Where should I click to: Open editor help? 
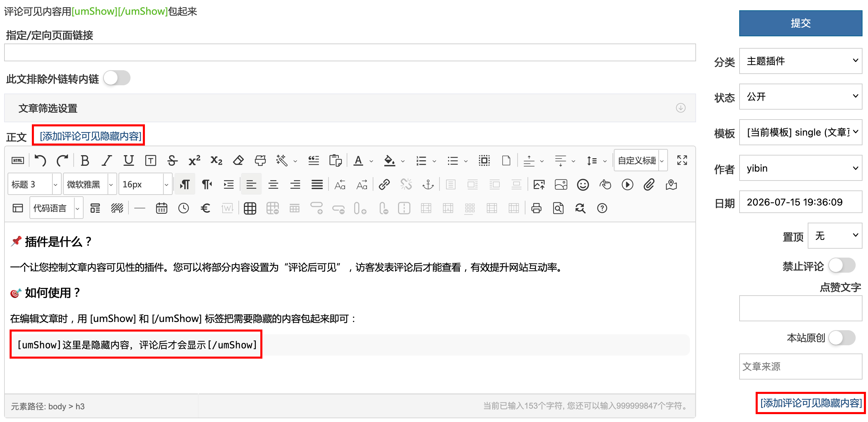pos(602,208)
